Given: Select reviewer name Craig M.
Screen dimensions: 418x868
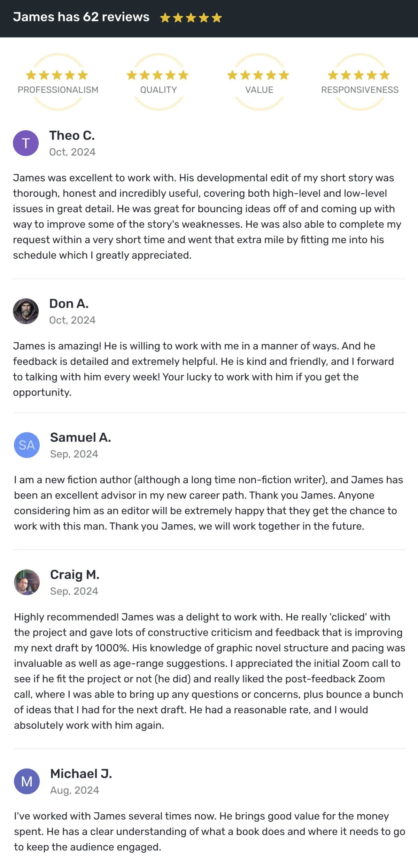Looking at the screenshot, I should click(75, 574).
